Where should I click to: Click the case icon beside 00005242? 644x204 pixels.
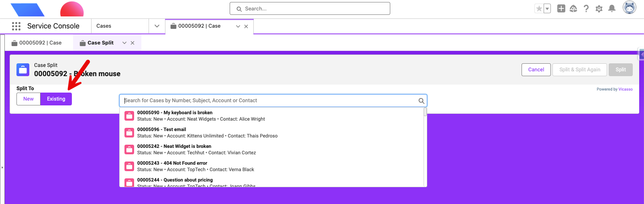click(129, 149)
